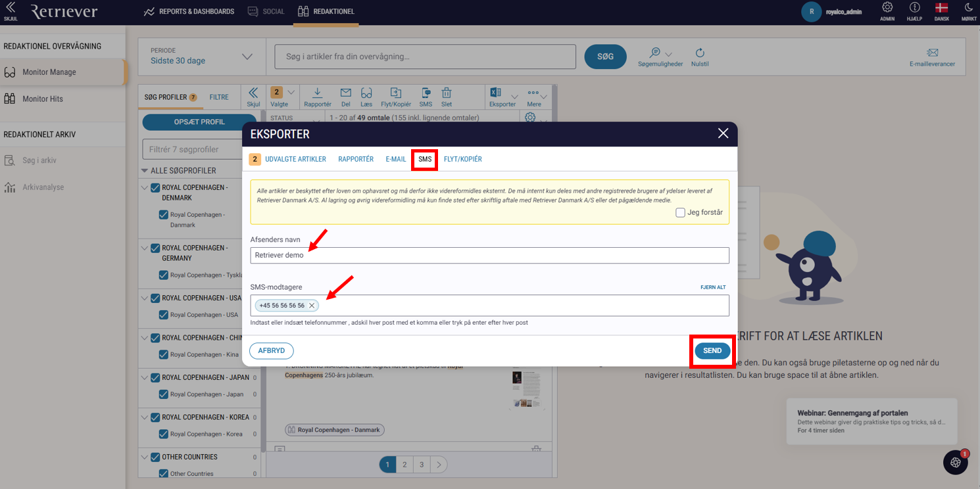Switch language via Dansk flag icon

[x=941, y=7]
